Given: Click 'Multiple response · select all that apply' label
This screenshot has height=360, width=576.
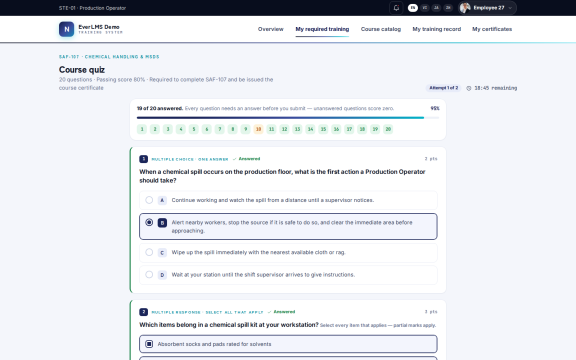Looking at the screenshot, I should click(207, 312).
